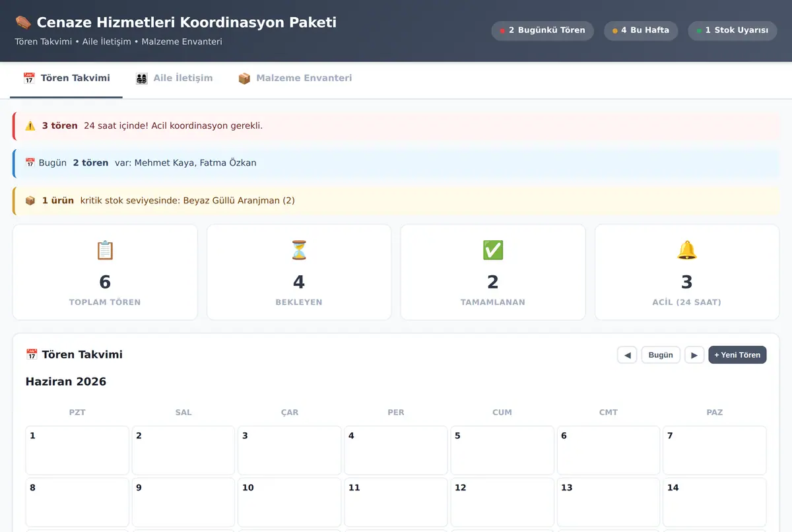Select June 6 calendar day cell
This screenshot has width=792, height=532.
609,450
